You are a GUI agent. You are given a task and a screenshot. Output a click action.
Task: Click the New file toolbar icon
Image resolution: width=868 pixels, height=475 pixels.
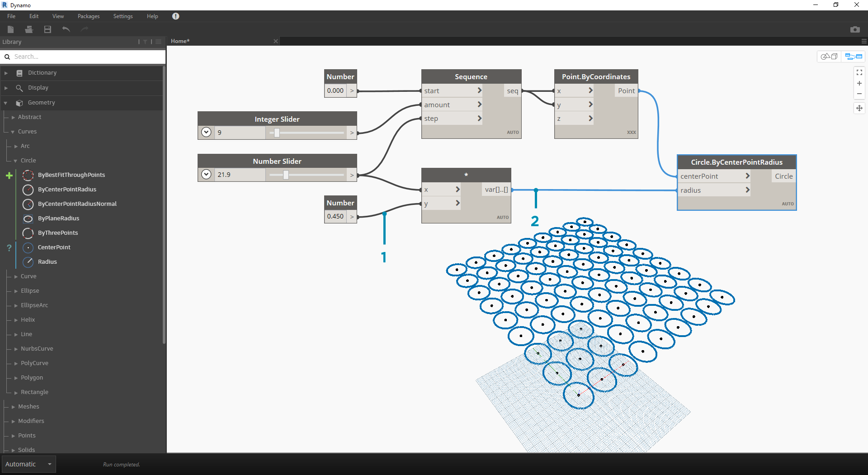[x=11, y=29]
